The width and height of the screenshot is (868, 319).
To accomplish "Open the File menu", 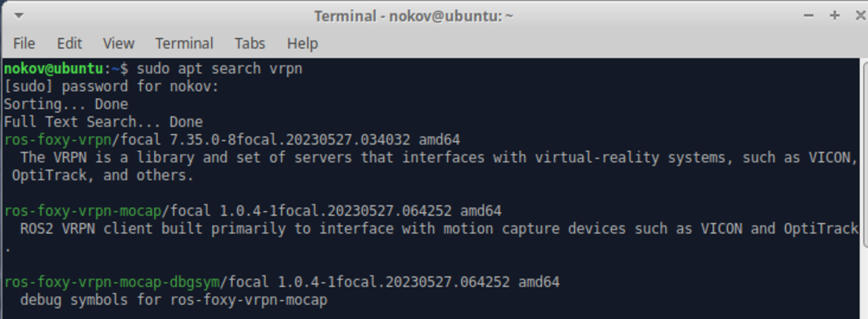I will tap(24, 43).
